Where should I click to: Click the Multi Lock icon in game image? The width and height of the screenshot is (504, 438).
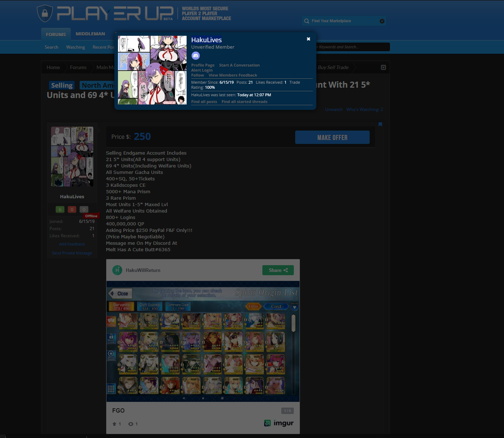tap(111, 339)
